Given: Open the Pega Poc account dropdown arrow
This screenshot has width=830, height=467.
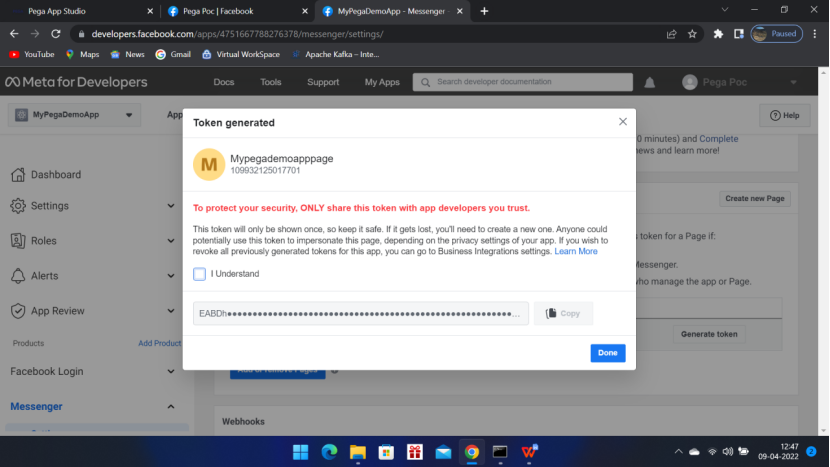Looking at the screenshot, I should pos(793,83).
